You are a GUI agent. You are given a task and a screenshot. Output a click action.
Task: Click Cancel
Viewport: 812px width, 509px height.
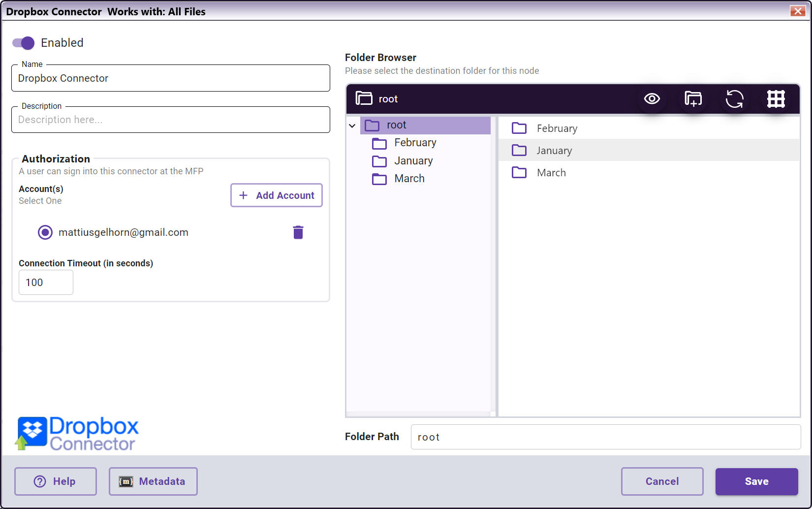pos(662,481)
